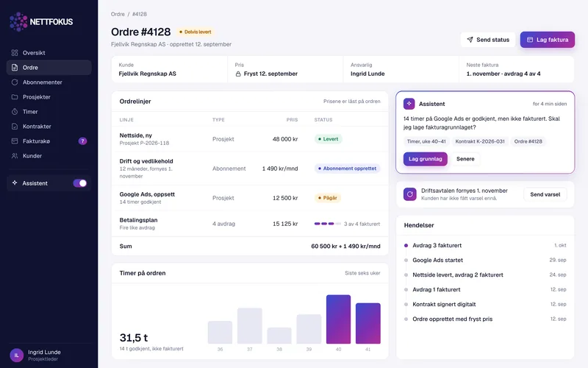Click the lock icon beside Fryst 12. september
This screenshot has height=368, width=588.
[238, 74]
